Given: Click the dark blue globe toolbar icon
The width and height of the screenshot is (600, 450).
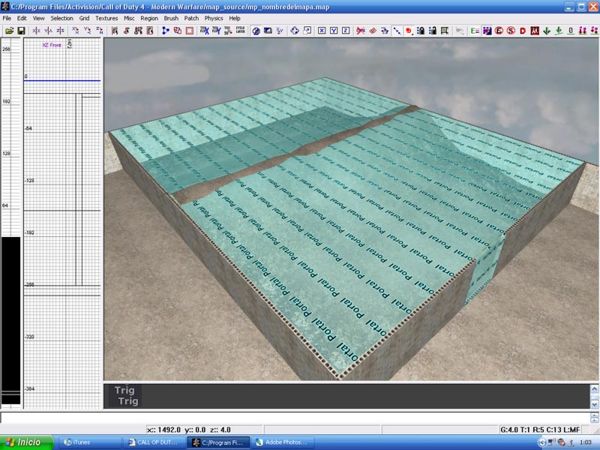Looking at the screenshot, I should pos(256,31).
